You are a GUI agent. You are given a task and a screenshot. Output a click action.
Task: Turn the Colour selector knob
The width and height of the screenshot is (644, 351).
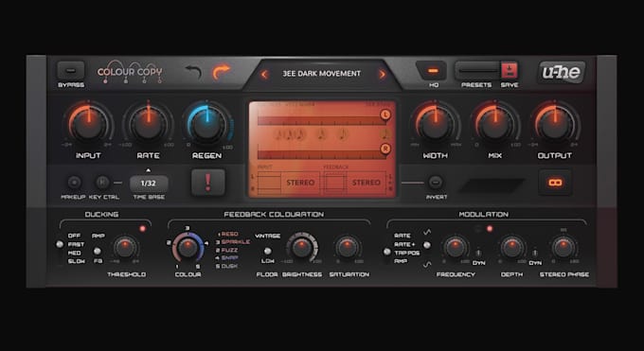point(188,248)
